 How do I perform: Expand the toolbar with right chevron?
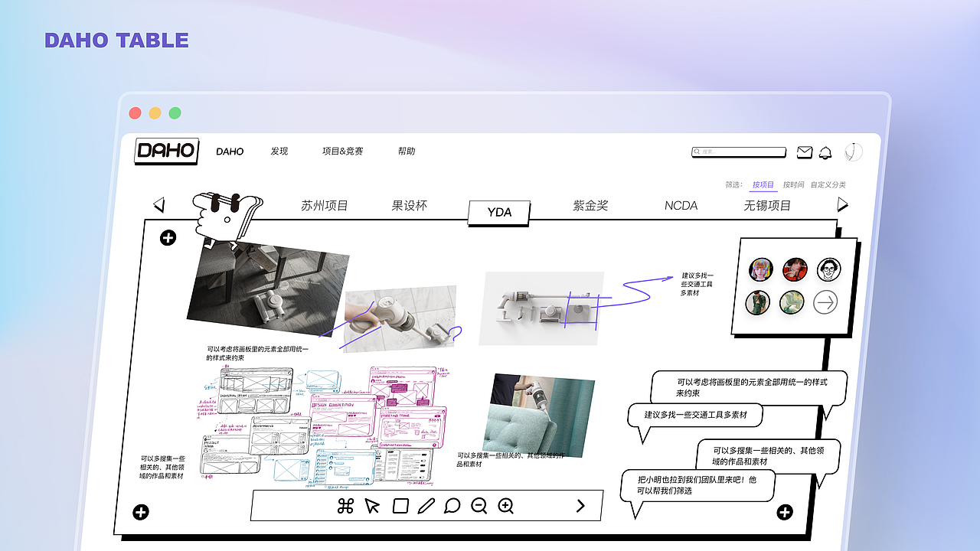580,505
